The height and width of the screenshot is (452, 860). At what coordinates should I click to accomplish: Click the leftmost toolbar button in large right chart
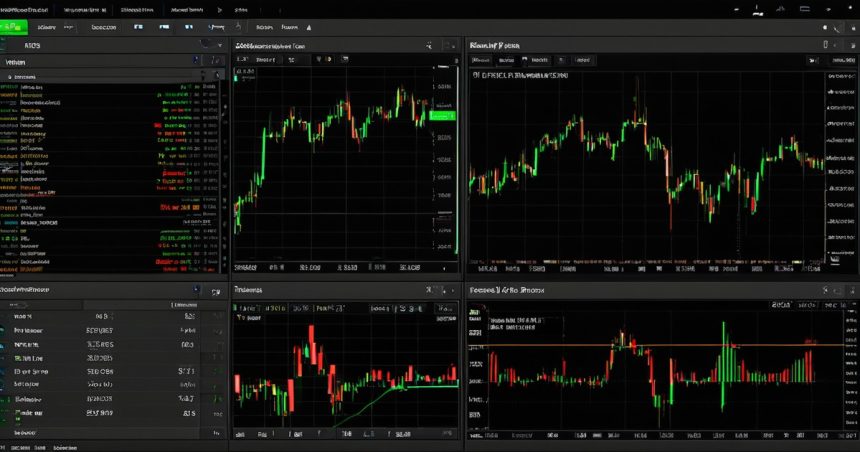480,60
